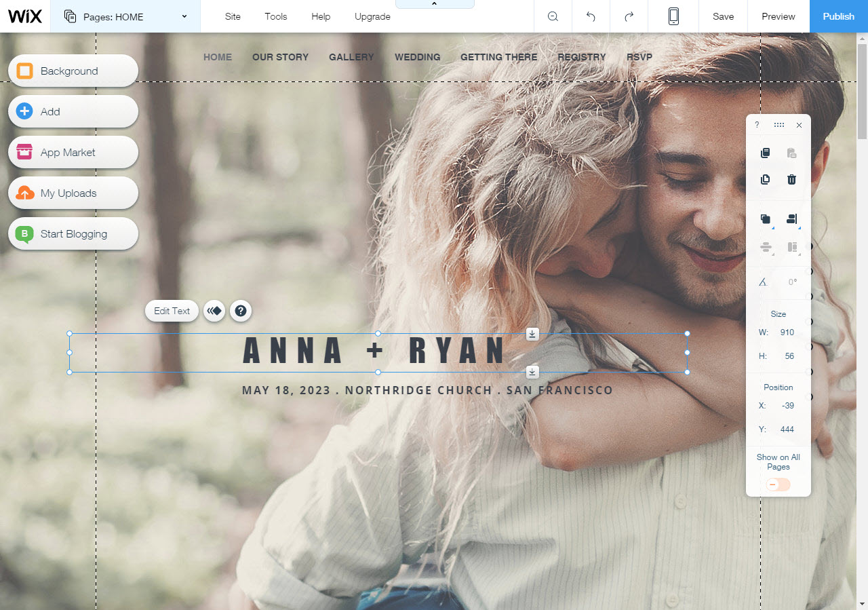Viewport: 868px width, 610px height.
Task: Select RSVP in site navigation
Action: 639,57
